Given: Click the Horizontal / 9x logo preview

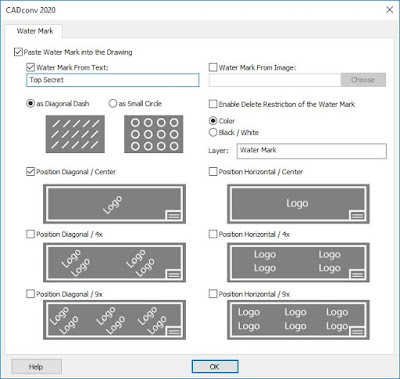Looking at the screenshot, I should tap(298, 320).
